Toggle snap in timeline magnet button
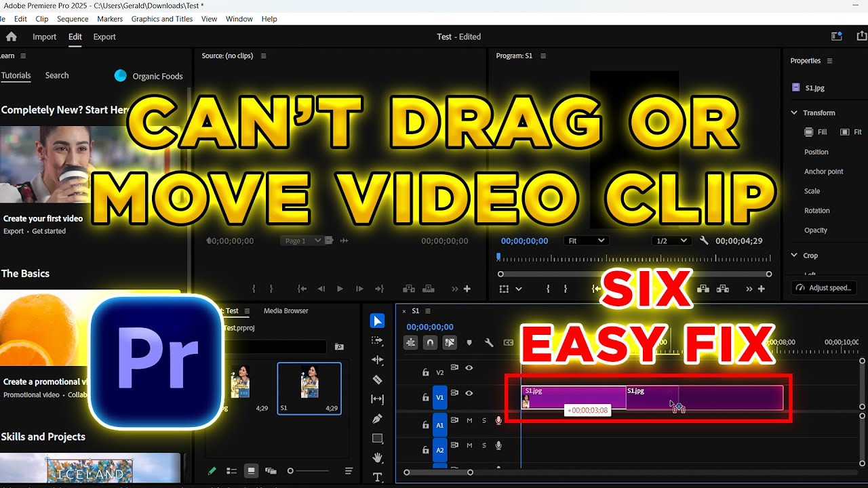This screenshot has width=868, height=488. (x=430, y=343)
